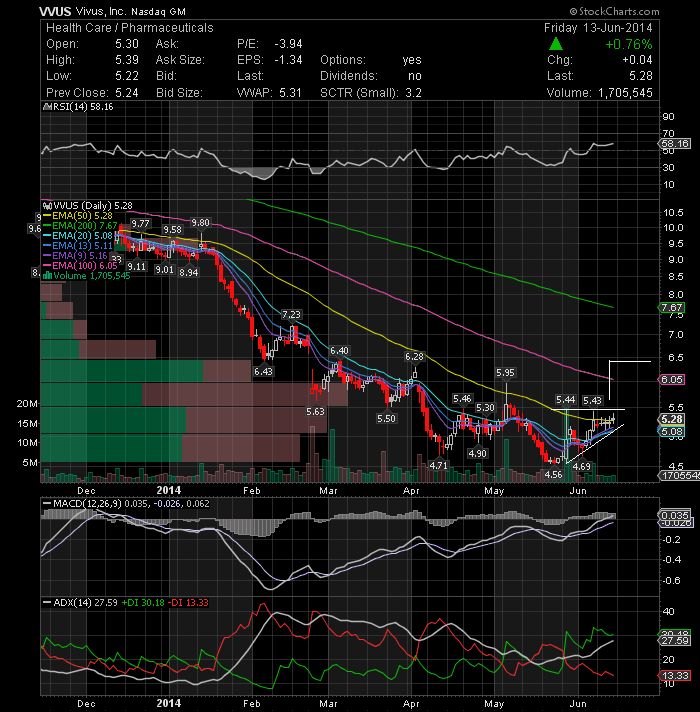700x712 pixels.
Task: Click the 6.43 price low annotation
Action: (x=263, y=371)
